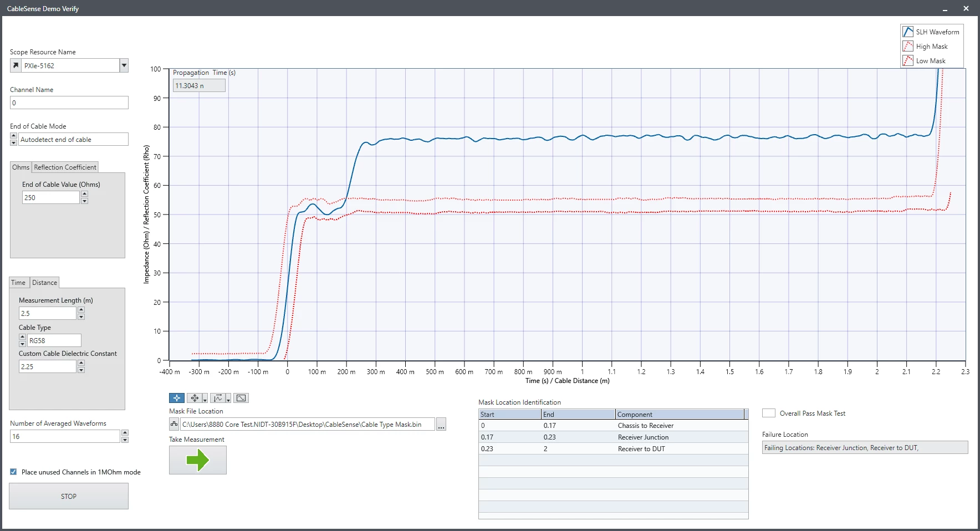Click the Low Mask legend icon
The height and width of the screenshot is (531, 980).
[x=908, y=60]
